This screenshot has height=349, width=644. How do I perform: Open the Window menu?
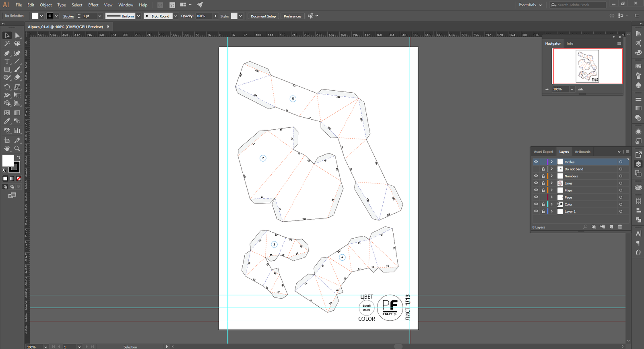126,5
